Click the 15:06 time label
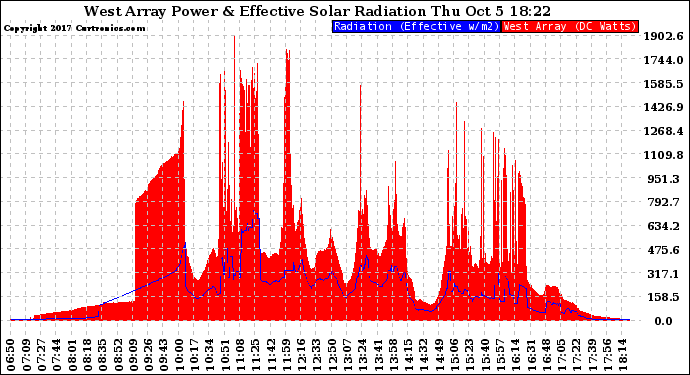690x375 pixels. pyautogui.click(x=455, y=355)
